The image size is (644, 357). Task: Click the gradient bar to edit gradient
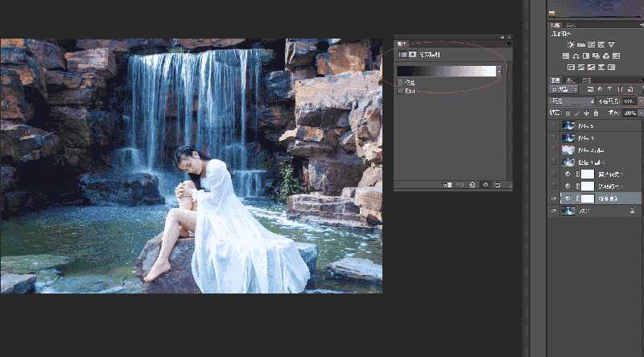pyautogui.click(x=447, y=71)
